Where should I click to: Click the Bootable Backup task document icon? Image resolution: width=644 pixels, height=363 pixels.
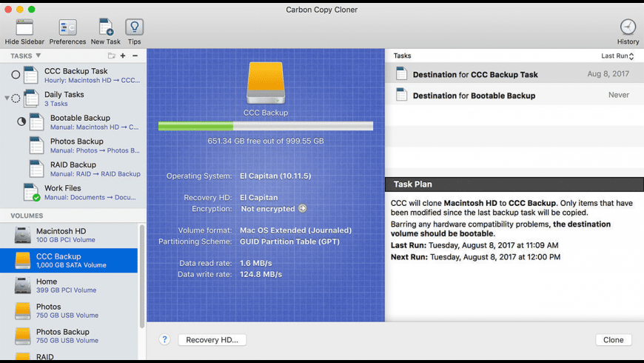36,122
